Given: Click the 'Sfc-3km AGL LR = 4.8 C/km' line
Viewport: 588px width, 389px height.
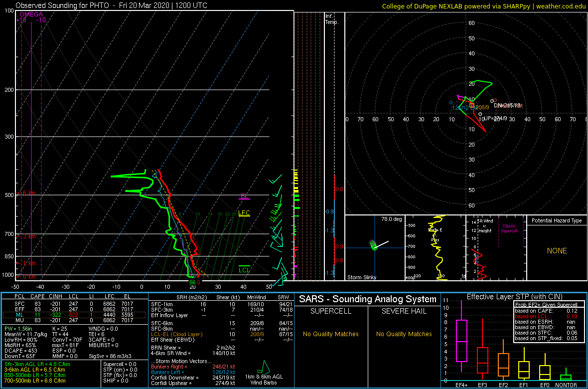Looking at the screenshot, I should [x=37, y=365].
